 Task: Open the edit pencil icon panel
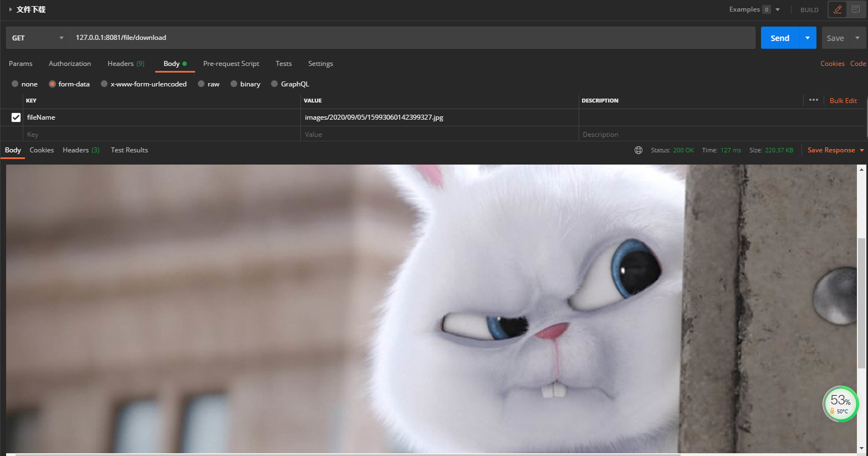tap(838, 9)
